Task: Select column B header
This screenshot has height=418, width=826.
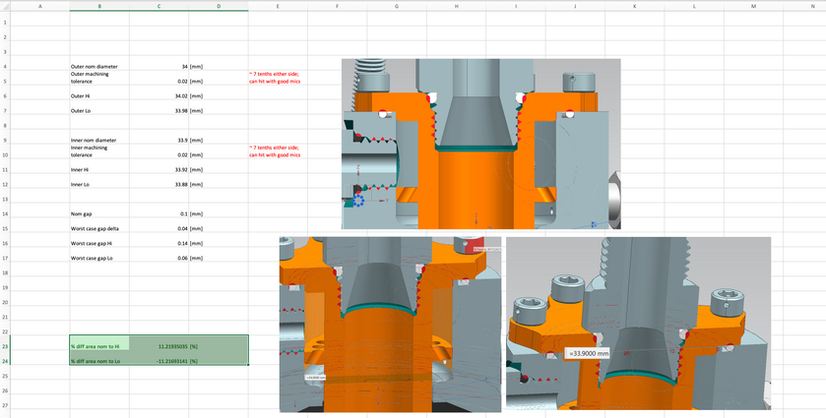Action: click(100, 6)
